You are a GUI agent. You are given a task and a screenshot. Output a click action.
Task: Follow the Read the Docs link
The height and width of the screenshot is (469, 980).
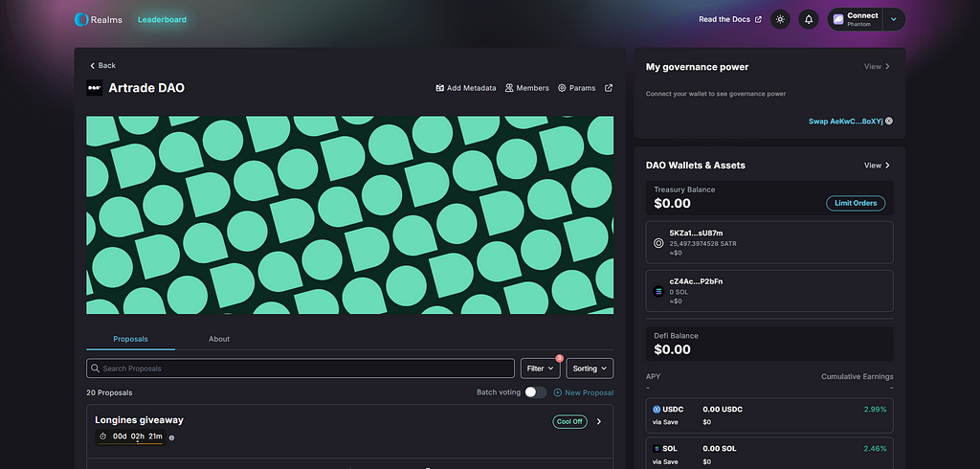click(x=730, y=19)
